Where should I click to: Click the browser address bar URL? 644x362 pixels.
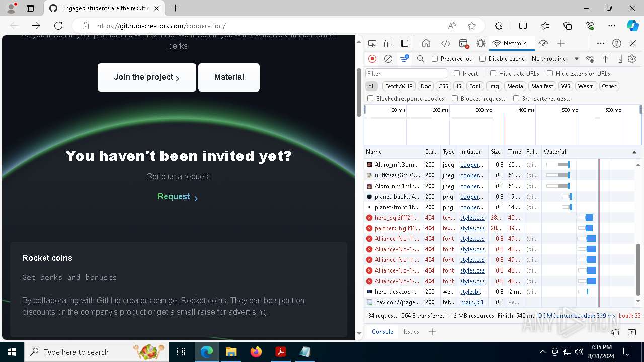[x=161, y=26]
